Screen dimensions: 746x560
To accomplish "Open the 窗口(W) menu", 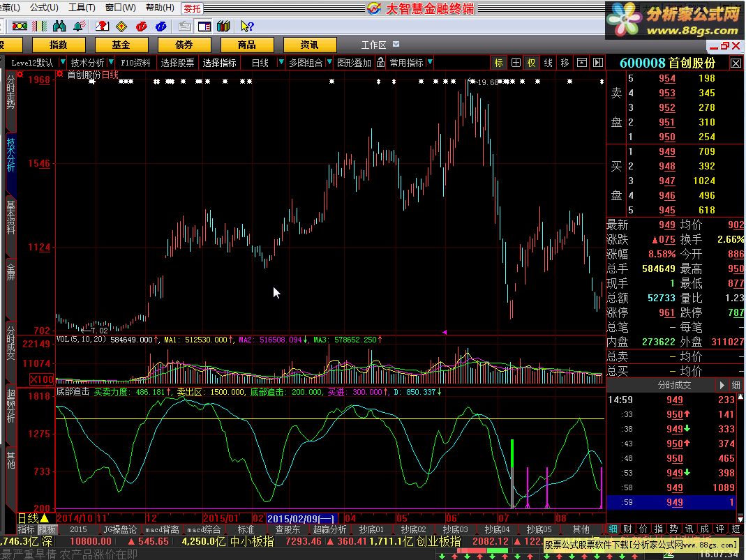I will (x=120, y=8).
